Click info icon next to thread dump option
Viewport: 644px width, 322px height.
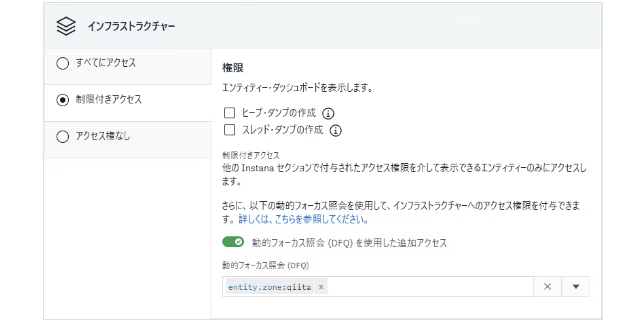point(335,130)
